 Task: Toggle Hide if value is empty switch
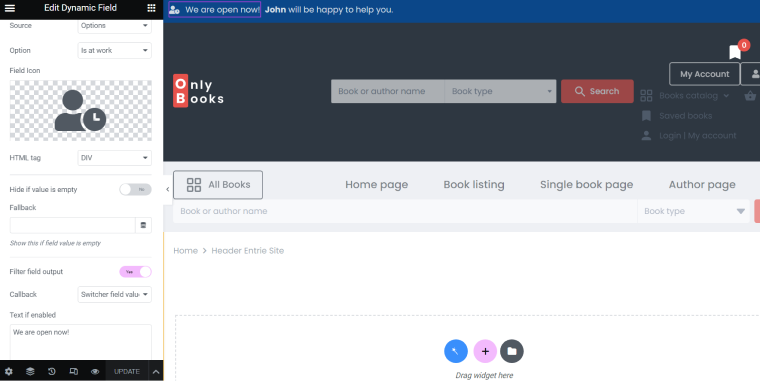(135, 190)
